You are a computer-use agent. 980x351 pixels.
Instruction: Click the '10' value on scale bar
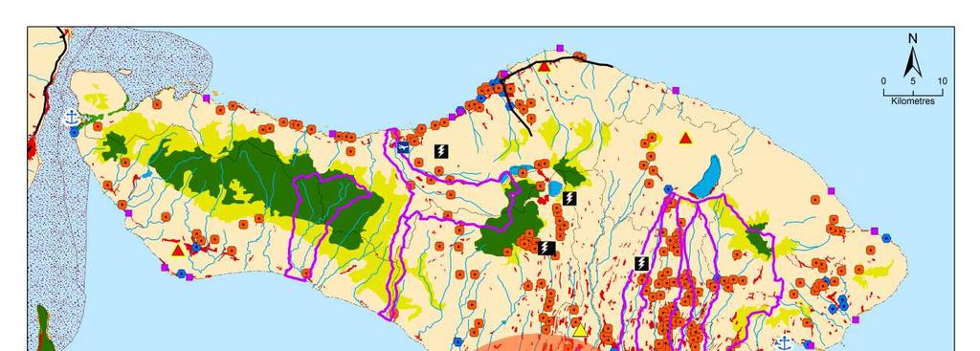coord(942,81)
